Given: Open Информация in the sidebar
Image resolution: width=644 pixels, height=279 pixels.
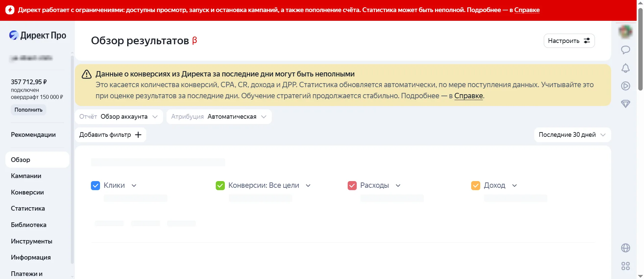Looking at the screenshot, I should click(31, 258).
